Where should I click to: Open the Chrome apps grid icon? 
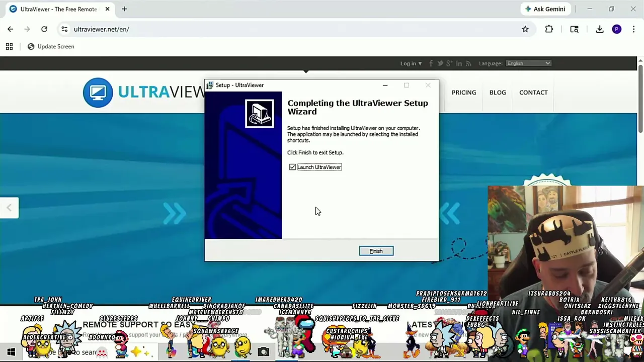coord(9,46)
